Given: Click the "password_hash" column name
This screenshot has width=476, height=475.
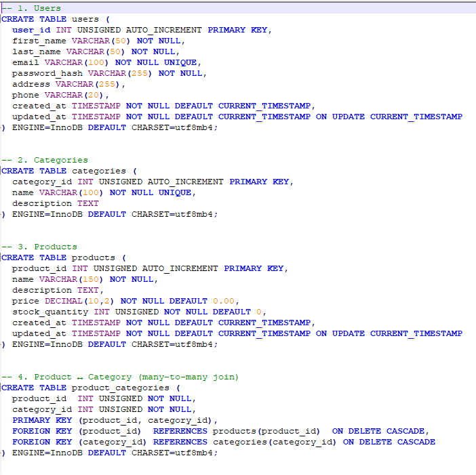Looking at the screenshot, I should [x=47, y=73].
